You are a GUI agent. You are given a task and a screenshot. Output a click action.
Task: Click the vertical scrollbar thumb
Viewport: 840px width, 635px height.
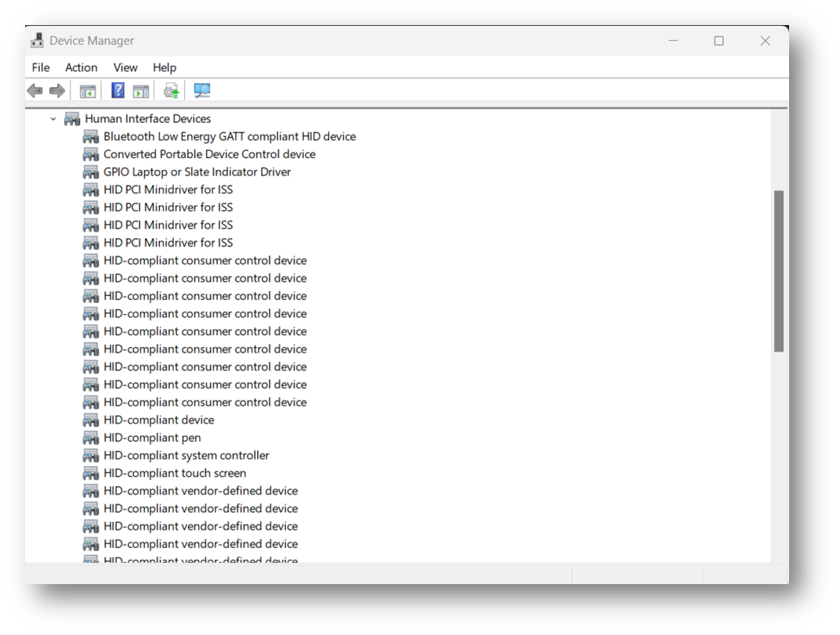pos(779,270)
